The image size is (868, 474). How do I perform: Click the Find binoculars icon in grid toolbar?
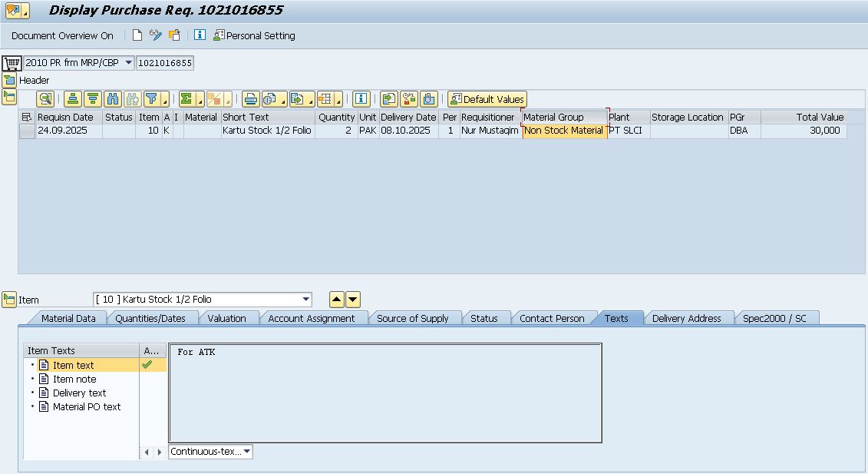coord(113,99)
